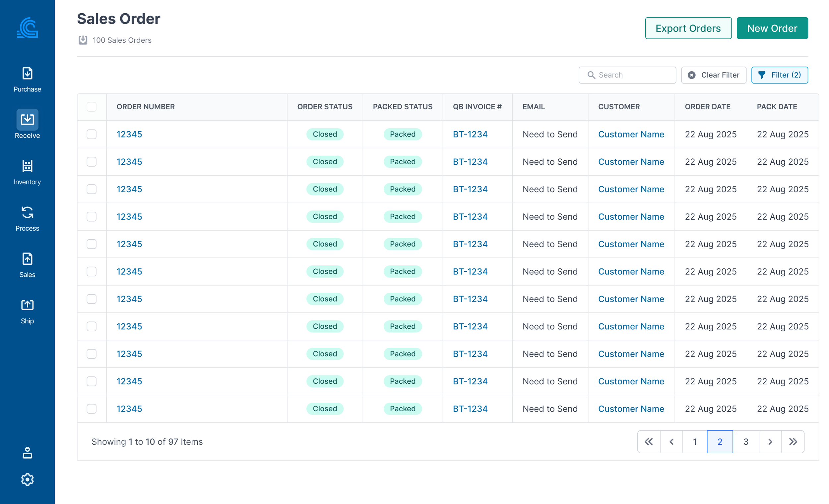Switch to page 3 in pagination
This screenshot has width=829, height=504.
745,441
